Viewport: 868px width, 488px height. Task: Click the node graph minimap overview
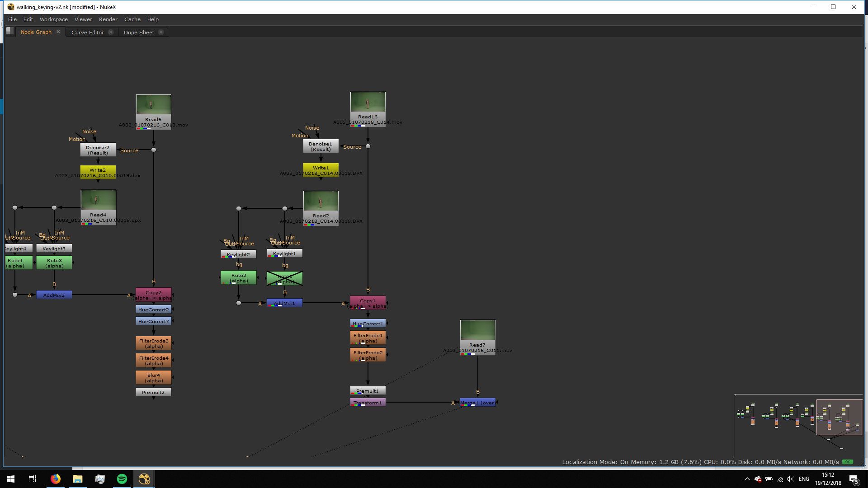point(797,425)
